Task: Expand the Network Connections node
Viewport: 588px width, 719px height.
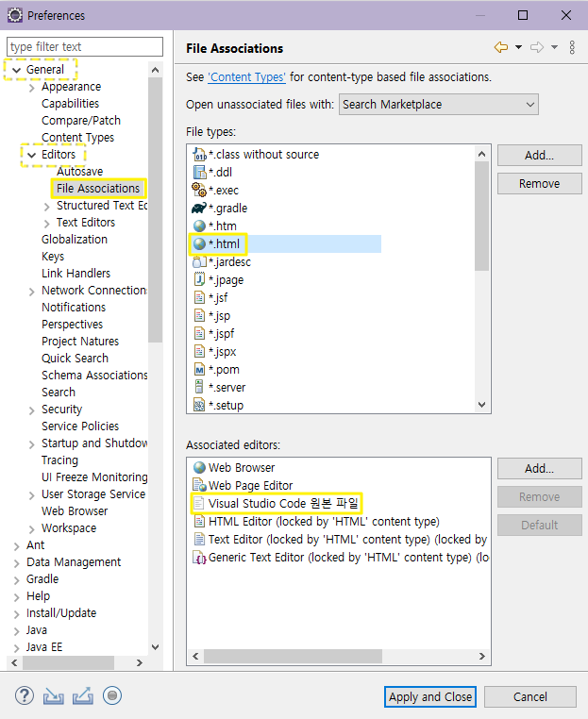Action: (x=32, y=292)
